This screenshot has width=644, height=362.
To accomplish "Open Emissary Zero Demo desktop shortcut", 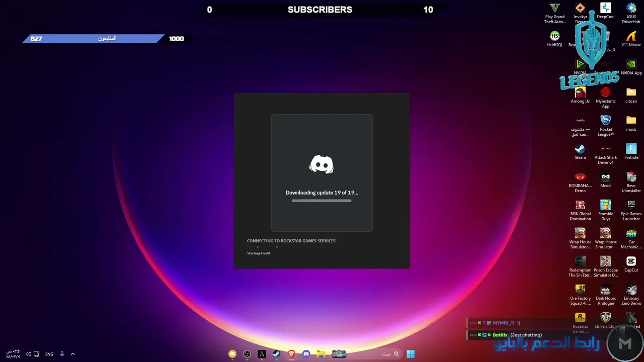I will tap(631, 295).
